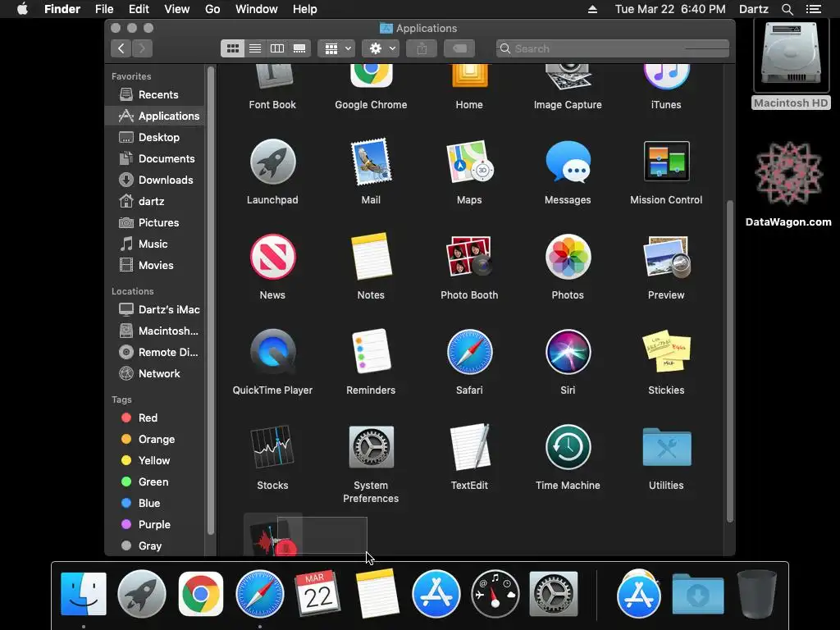Open the Trash in the Dock
This screenshot has height=630, width=840.
click(756, 594)
